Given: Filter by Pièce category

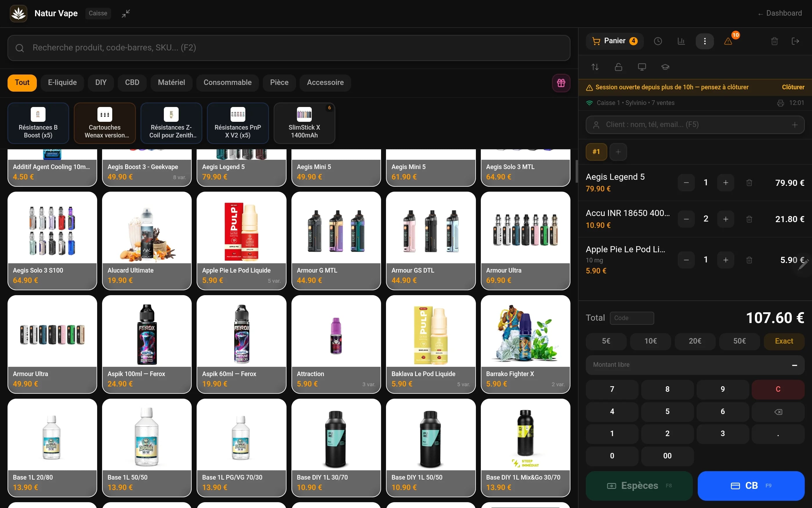Looking at the screenshot, I should point(279,83).
